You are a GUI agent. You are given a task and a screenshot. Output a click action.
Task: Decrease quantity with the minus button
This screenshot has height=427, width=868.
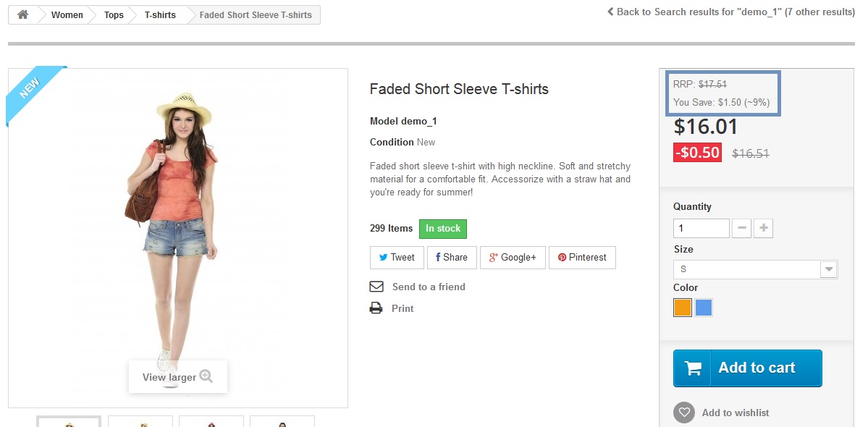[x=741, y=229]
